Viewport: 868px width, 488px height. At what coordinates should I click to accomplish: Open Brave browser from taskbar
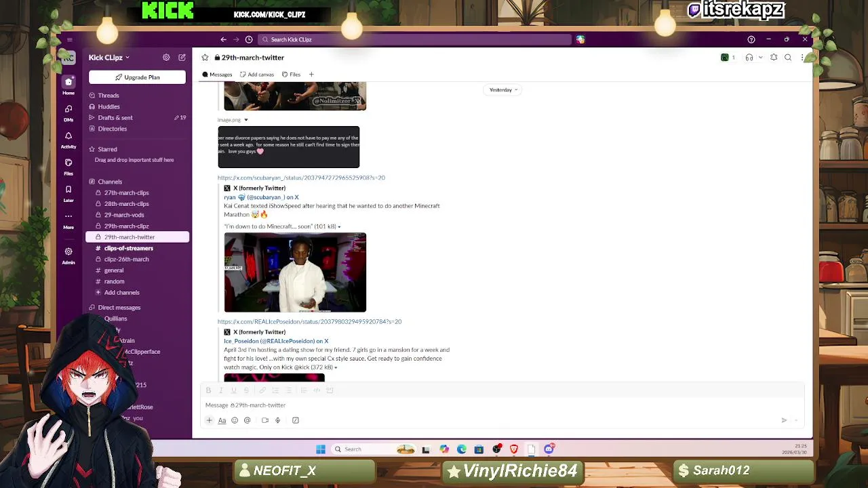click(x=514, y=449)
